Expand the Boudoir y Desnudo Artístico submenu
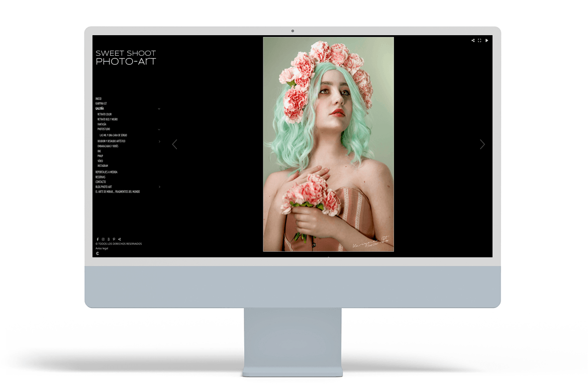Viewport: 588px width, 392px height. pyautogui.click(x=159, y=142)
